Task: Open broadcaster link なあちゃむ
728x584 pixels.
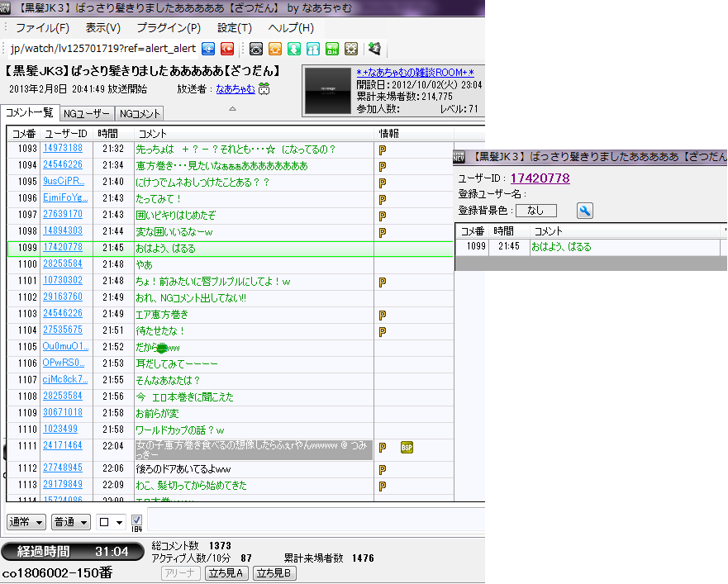Action: pos(236,88)
